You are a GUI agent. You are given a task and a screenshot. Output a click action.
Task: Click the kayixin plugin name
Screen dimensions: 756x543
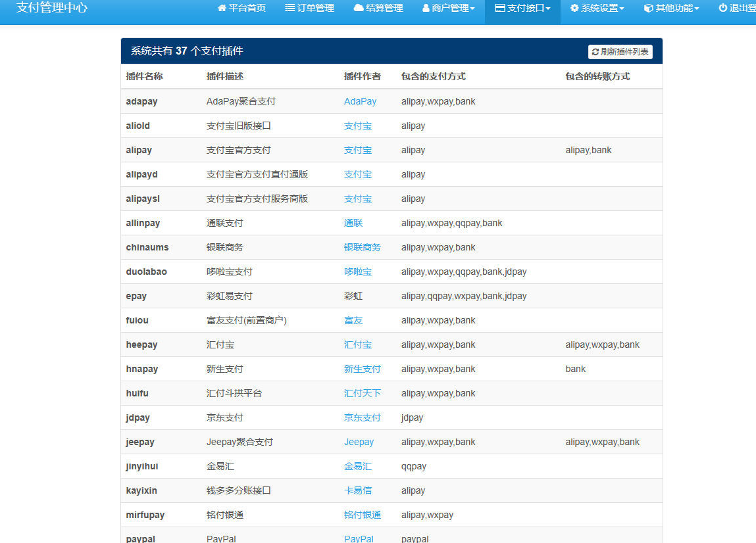(x=141, y=491)
